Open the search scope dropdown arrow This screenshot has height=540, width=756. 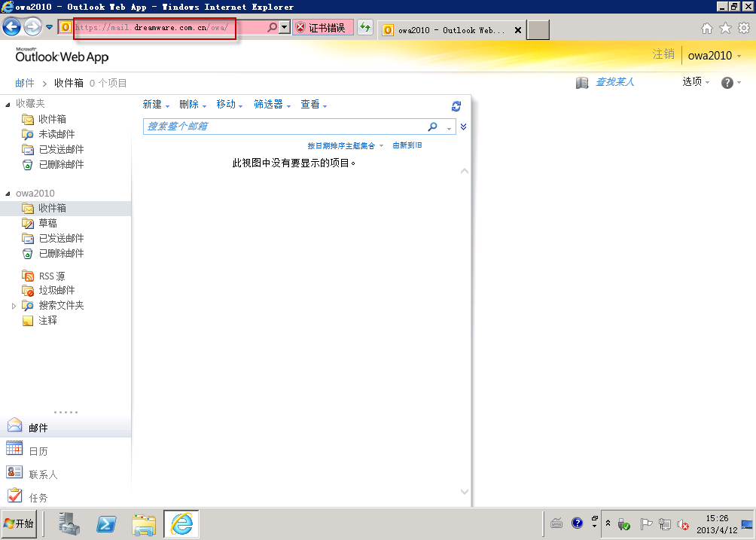pos(450,127)
